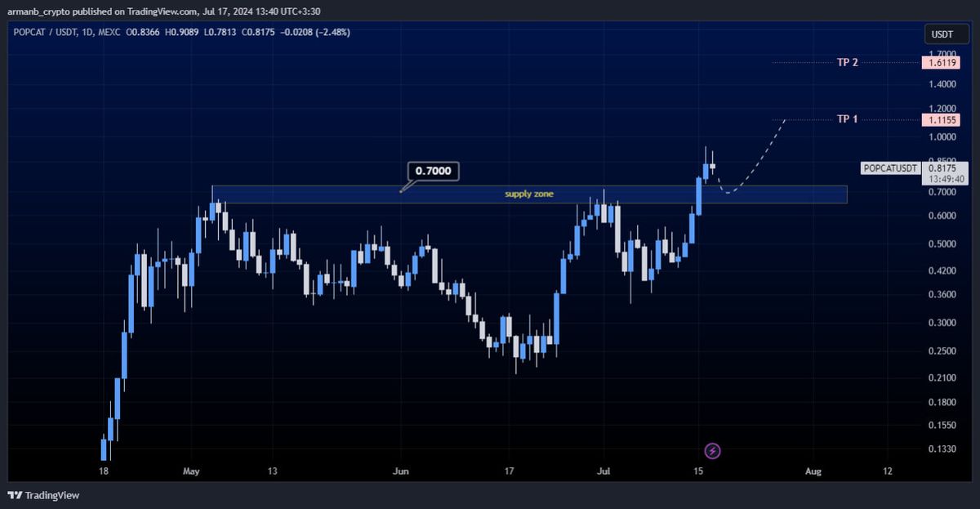The image size is (980, 509).
Task: Click the POPCATUSDT symbol tag
Action: [x=891, y=168]
